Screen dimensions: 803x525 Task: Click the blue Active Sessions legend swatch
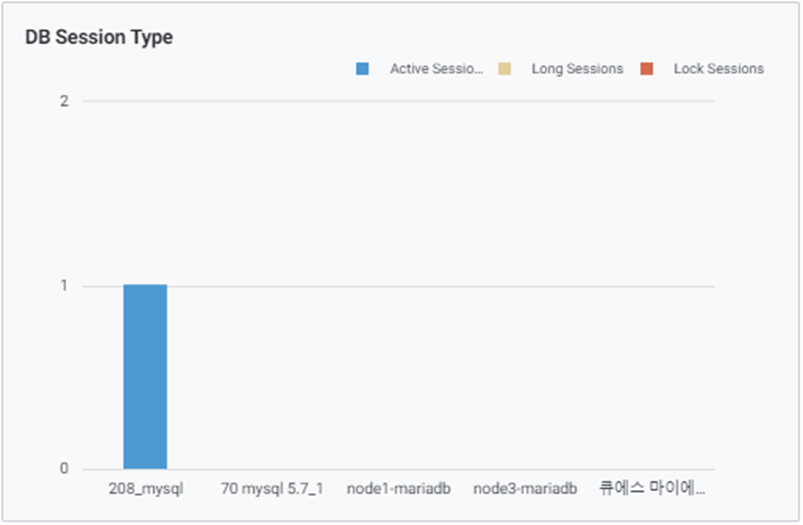pos(362,69)
